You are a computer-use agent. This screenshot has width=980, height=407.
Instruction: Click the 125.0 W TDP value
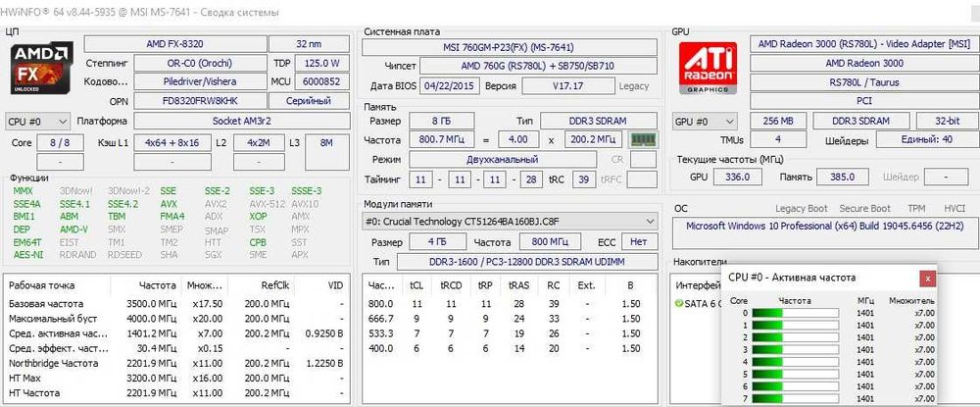pyautogui.click(x=321, y=63)
